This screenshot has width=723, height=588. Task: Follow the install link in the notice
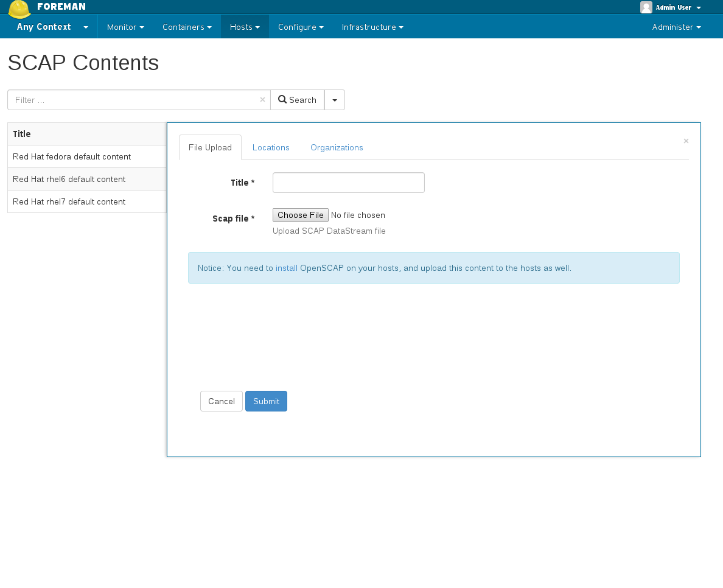tap(287, 268)
